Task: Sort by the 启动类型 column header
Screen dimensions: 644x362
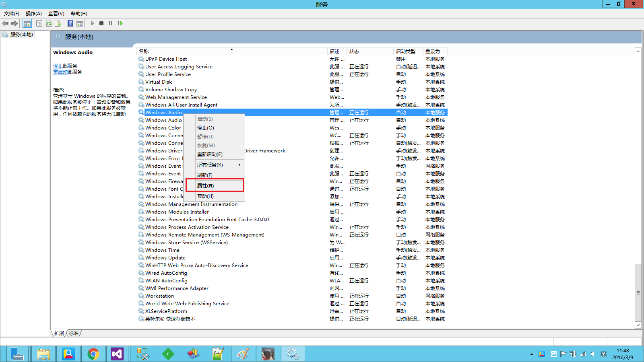Action: [408, 51]
